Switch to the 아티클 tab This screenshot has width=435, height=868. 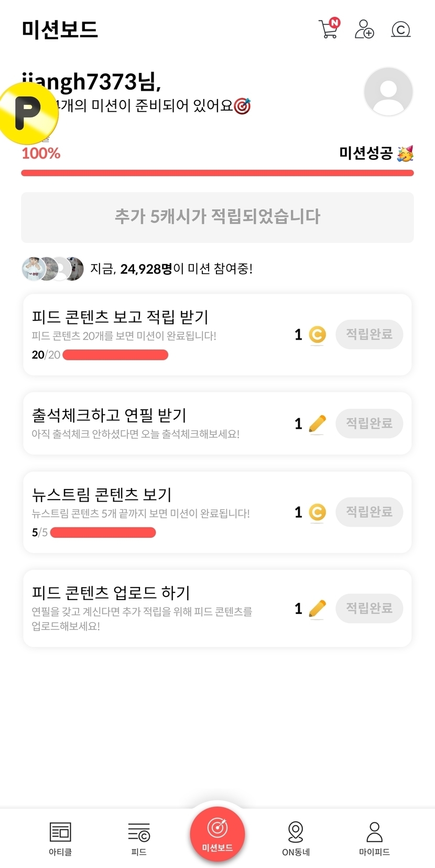pos(60,838)
